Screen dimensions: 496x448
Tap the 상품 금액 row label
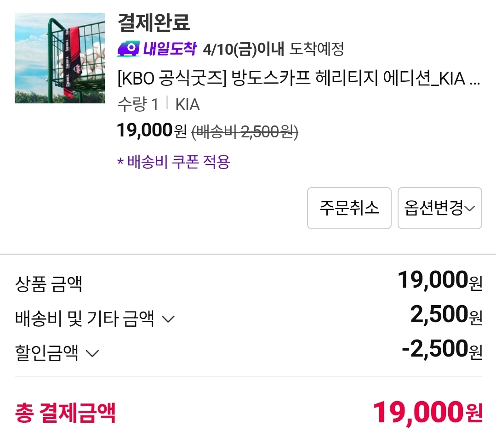(49, 284)
